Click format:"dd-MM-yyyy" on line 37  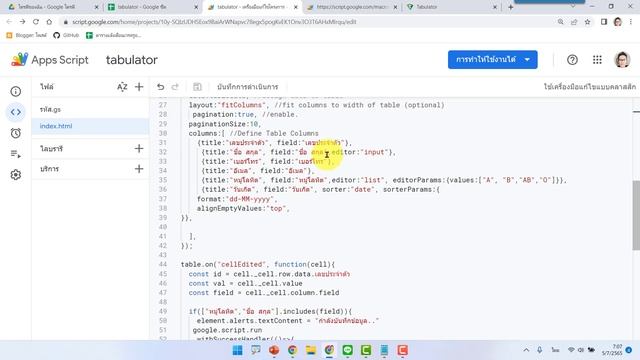tap(235, 199)
